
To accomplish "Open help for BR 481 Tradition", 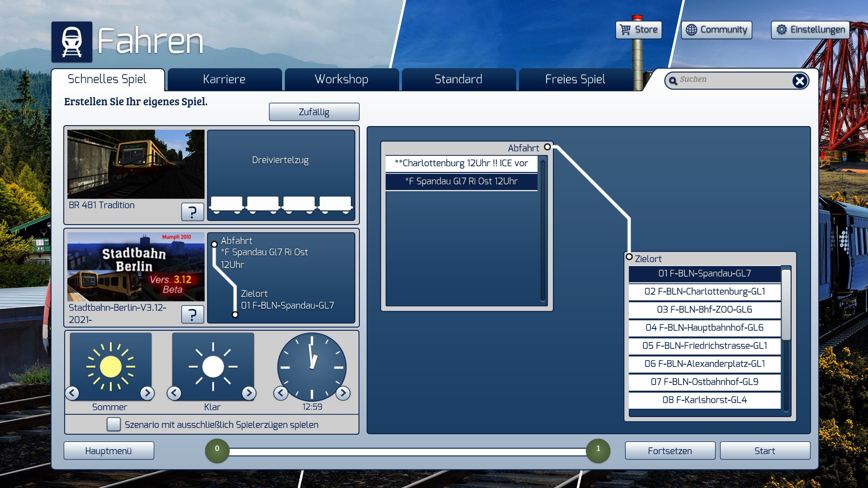I will [x=192, y=211].
